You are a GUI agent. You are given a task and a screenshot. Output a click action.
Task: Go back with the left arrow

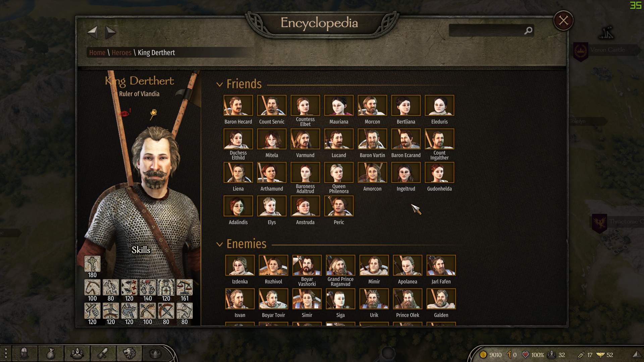[x=93, y=33]
